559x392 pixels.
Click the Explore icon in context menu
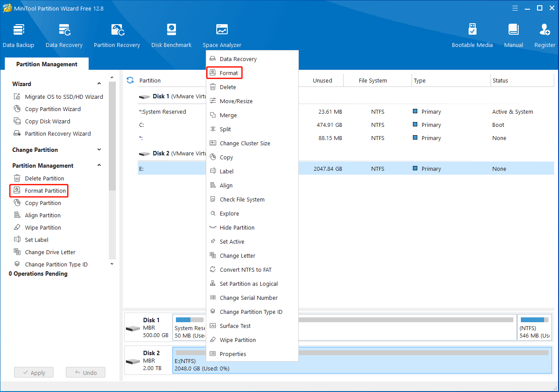[213, 213]
